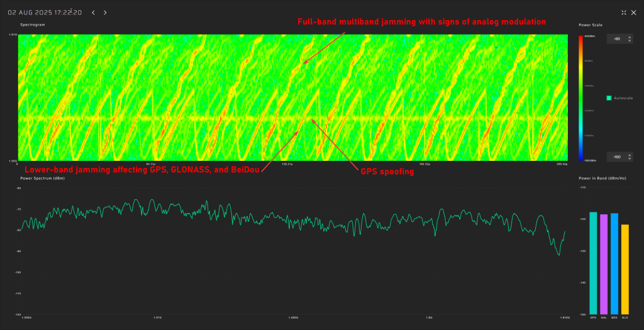Toggle the Autoscale checkbox
Viewport: 644px width, 330px height.
[x=609, y=98]
